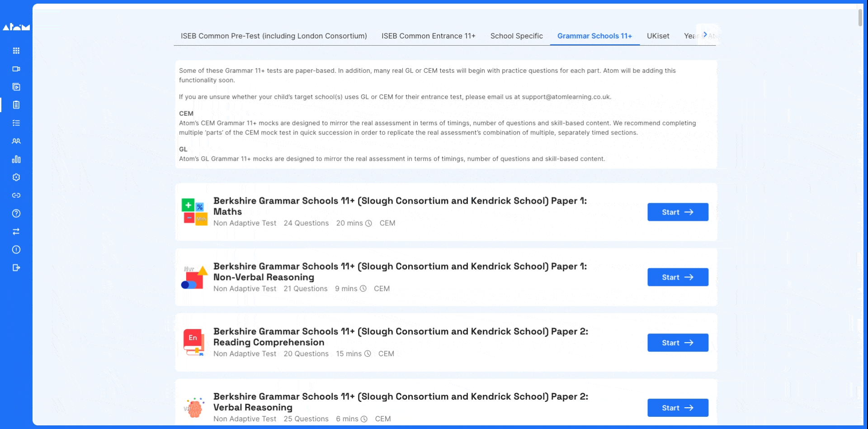This screenshot has height=429, width=868.
Task: Click the CEM heading in the info box
Action: [186, 114]
